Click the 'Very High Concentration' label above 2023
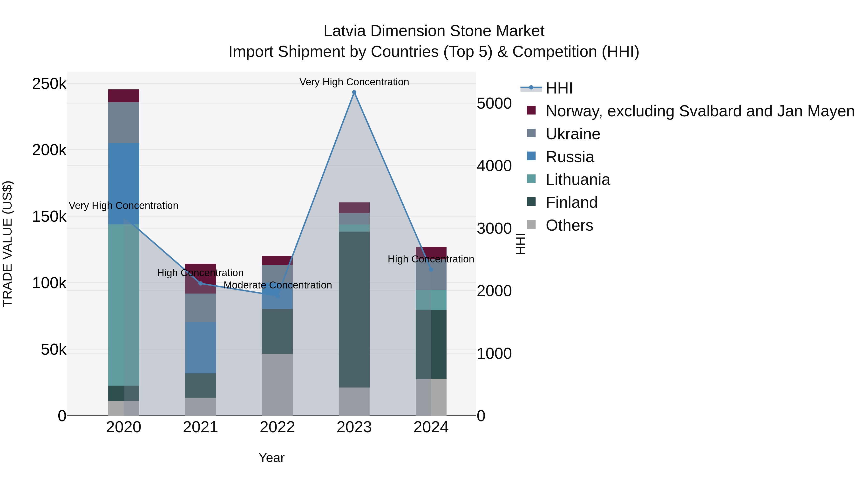The image size is (868, 488). coord(354,82)
